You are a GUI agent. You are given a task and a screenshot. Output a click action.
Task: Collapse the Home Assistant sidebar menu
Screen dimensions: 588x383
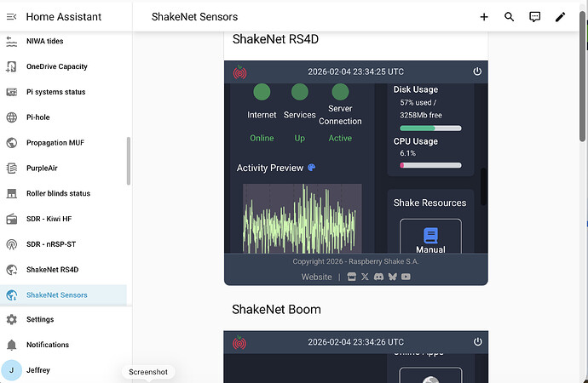11,16
